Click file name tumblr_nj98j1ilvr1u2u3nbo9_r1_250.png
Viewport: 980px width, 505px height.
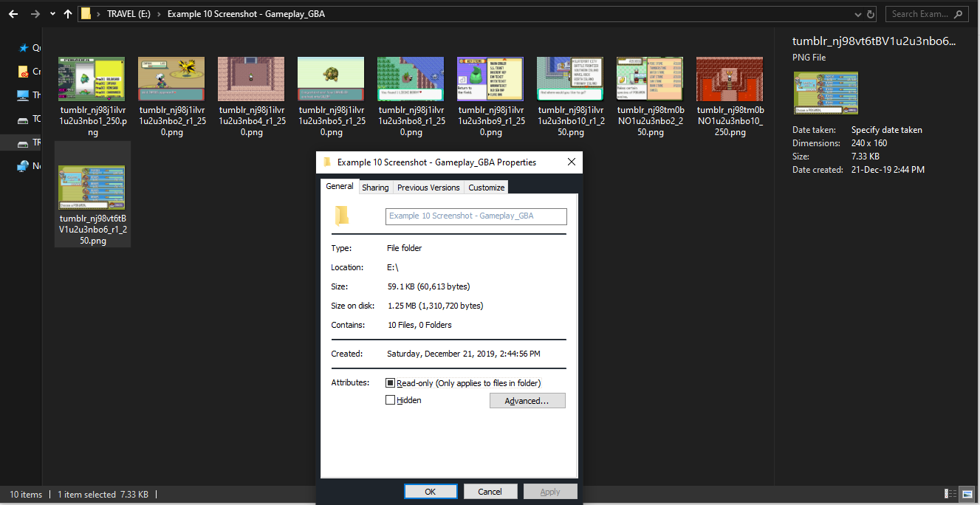(491, 121)
